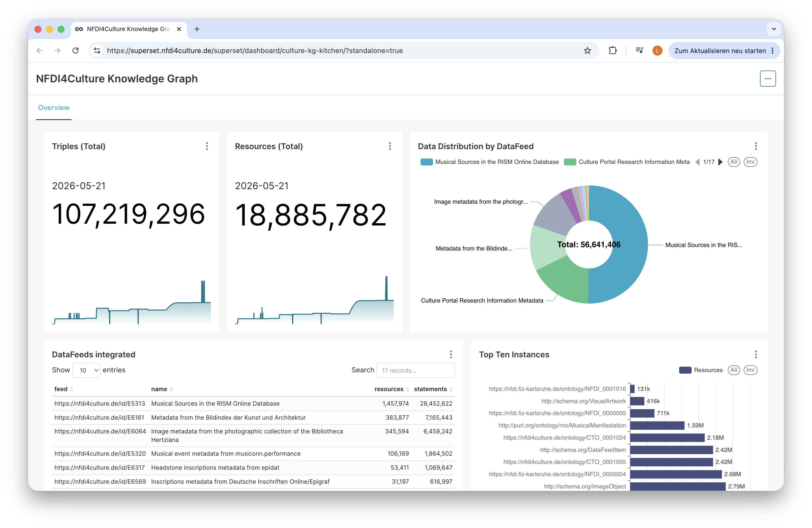Toggle Resources legend item in bar chart

pos(701,370)
